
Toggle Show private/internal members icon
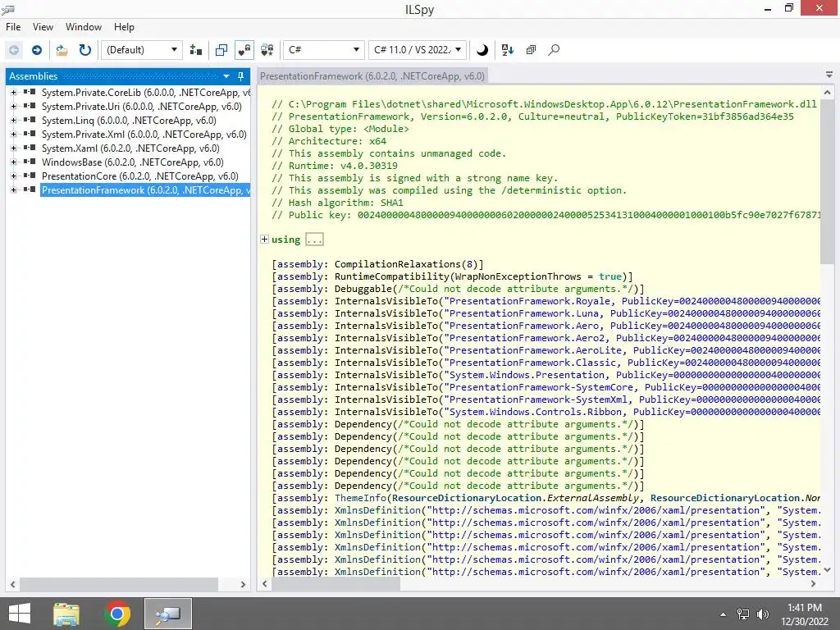tap(244, 50)
